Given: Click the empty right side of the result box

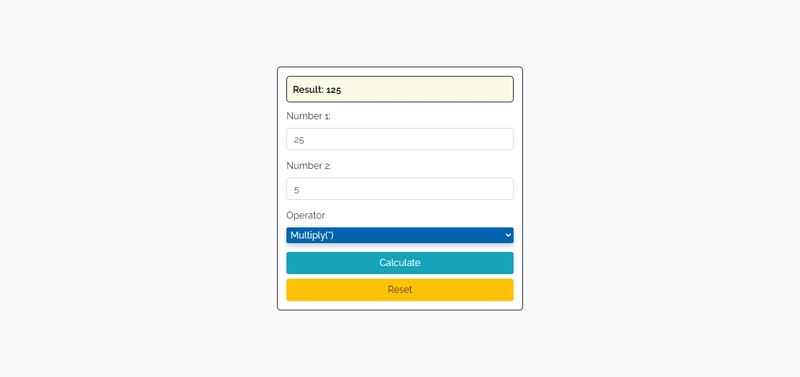Looking at the screenshot, I should coord(449,89).
